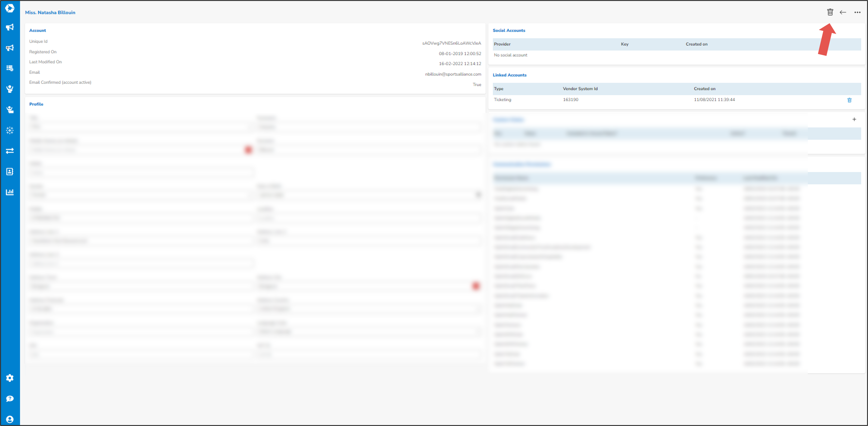Click the Vendor System Id column header

pos(580,89)
